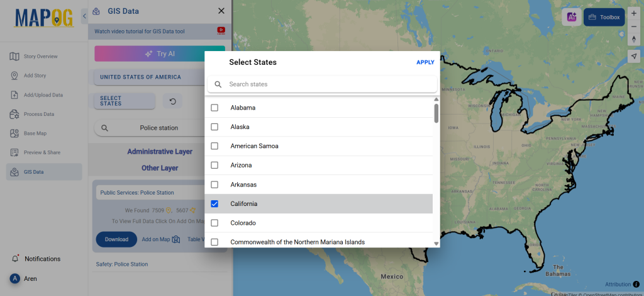Click the locate me arrow icon
The image size is (644, 296).
[x=634, y=56]
